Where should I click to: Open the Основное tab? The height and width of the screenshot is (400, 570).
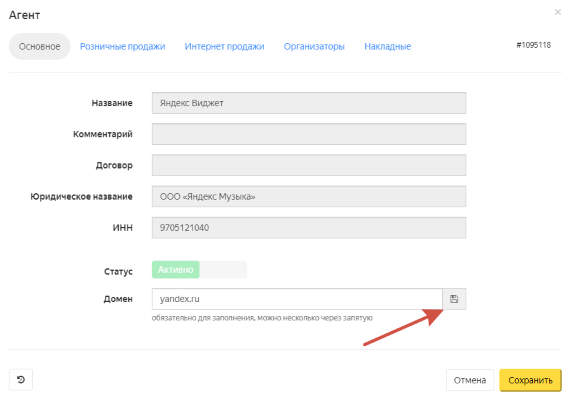click(40, 47)
